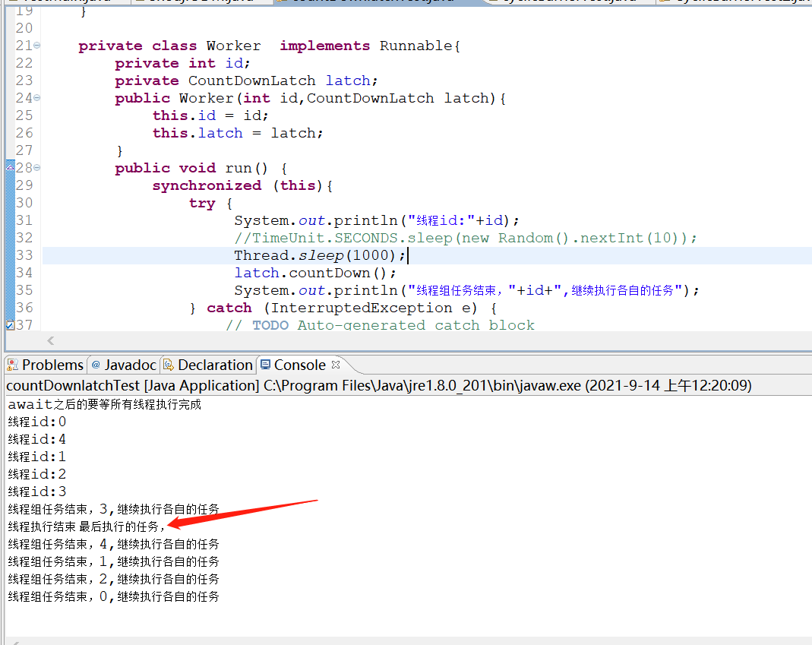
Task: Click the println "线程id:"+id statement in the editor
Action: 377,220
